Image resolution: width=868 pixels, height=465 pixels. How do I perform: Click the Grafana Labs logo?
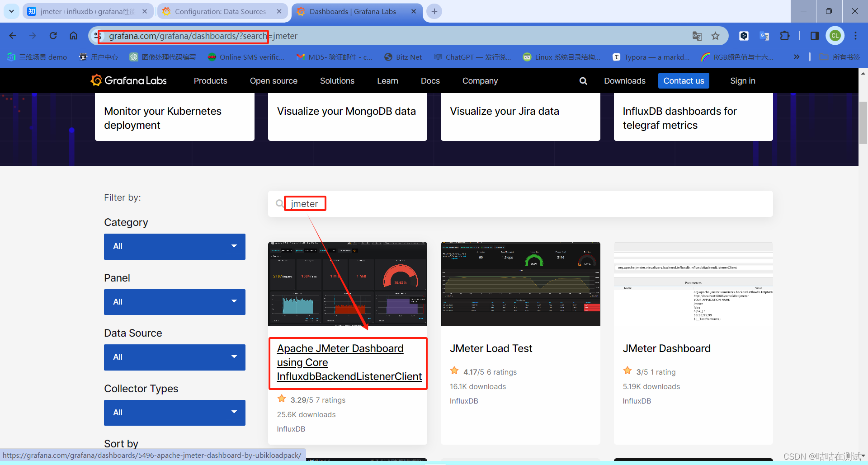(x=128, y=80)
